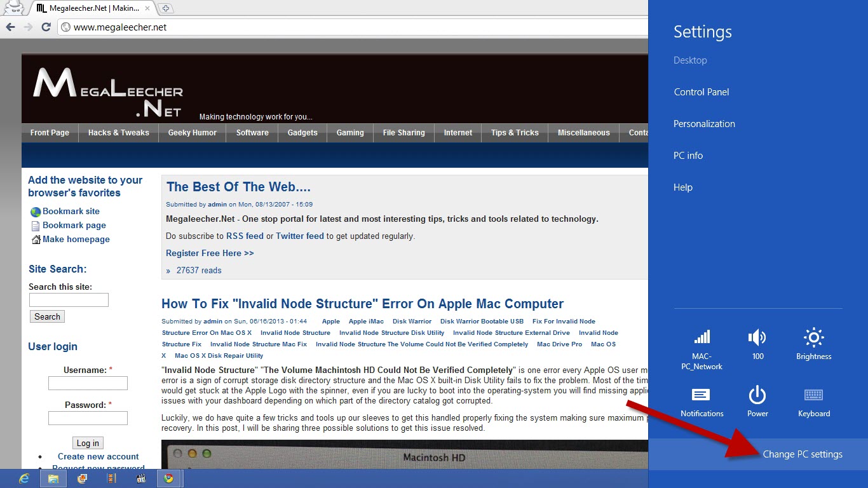
Task: Select the Geeky Humor nav tab
Action: (193, 133)
